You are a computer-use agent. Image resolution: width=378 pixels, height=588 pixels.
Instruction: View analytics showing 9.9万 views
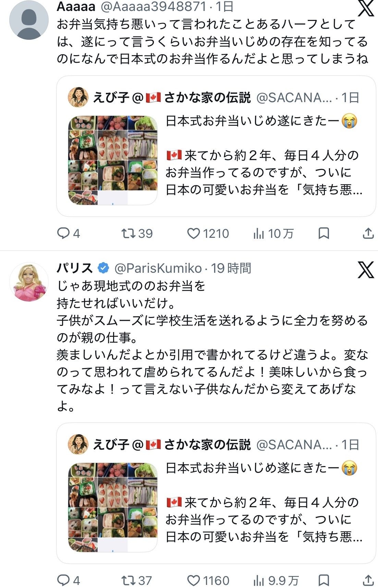click(276, 580)
